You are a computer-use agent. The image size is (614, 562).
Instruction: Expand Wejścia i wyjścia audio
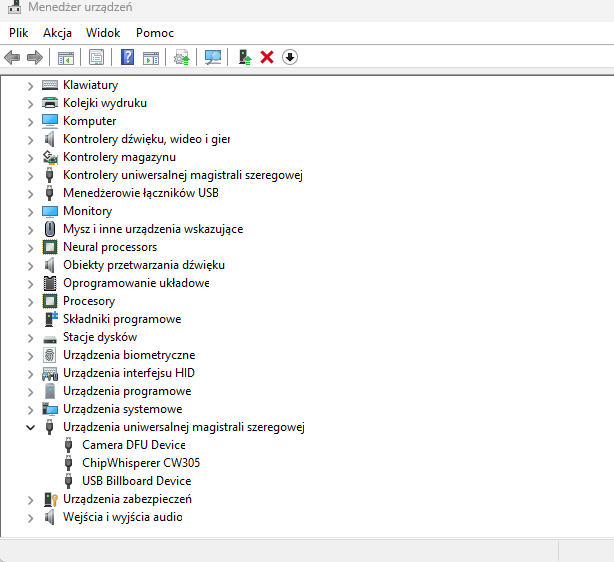(30, 517)
